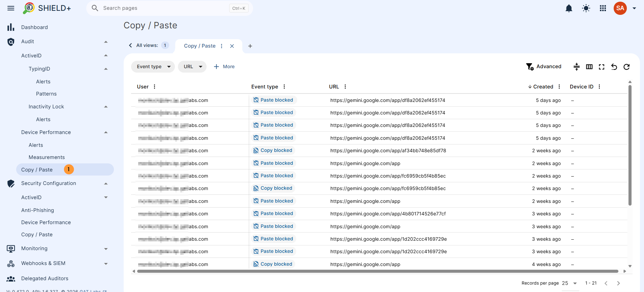
Task: Open the Event type filter dropdown
Action: tap(153, 67)
